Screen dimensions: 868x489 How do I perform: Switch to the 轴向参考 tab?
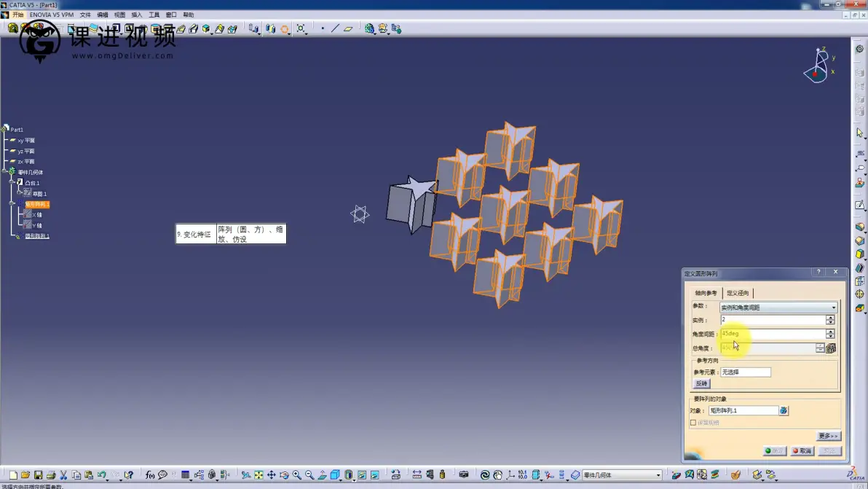coord(706,293)
